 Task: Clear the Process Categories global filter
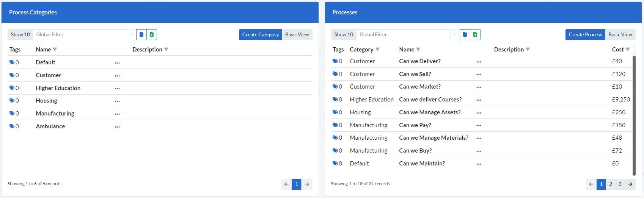point(132,34)
